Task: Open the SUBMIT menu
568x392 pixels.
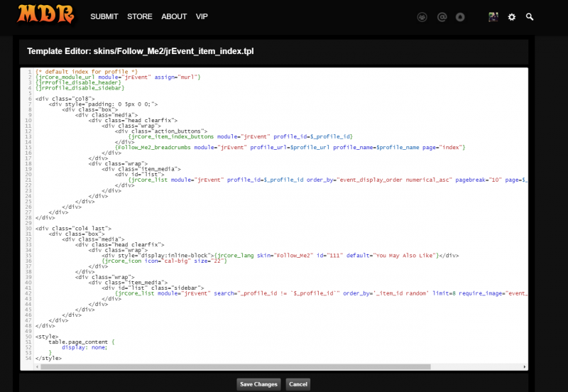Action: pos(104,16)
